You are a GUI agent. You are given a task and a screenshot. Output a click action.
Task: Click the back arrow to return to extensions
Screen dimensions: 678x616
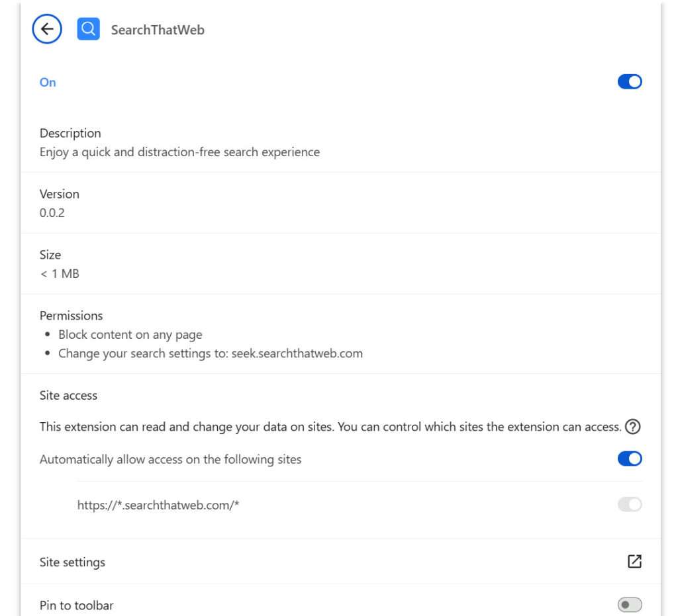click(46, 28)
